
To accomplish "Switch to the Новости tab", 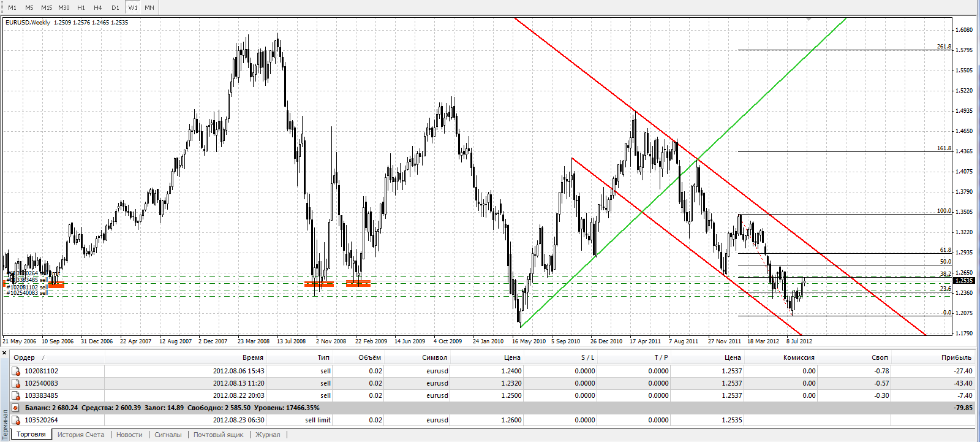I will (129, 435).
